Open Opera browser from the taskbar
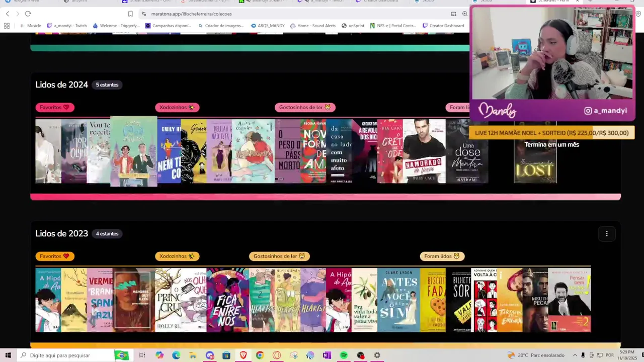The width and height of the screenshot is (644, 362). (x=276, y=355)
